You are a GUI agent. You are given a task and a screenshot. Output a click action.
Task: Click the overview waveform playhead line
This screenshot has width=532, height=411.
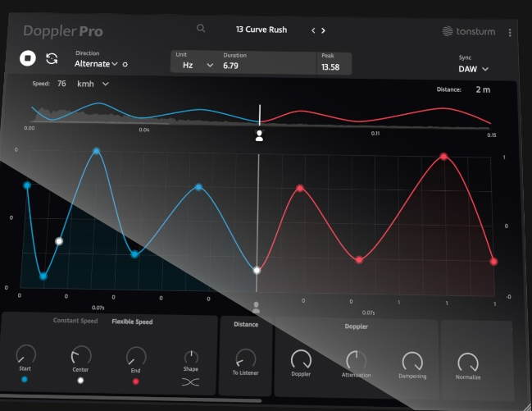[x=260, y=115]
